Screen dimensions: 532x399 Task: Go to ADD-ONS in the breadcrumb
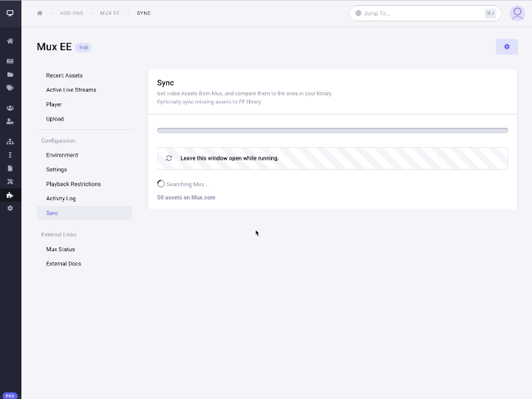point(71,13)
